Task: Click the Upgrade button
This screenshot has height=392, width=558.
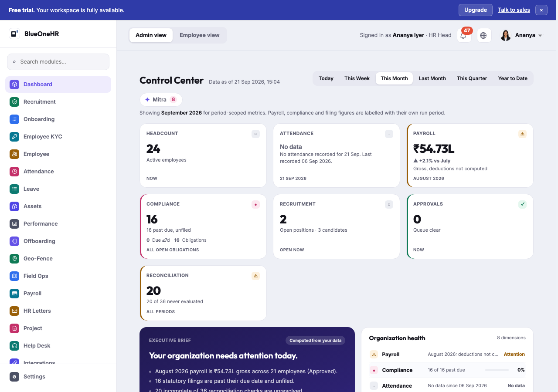Action: (x=476, y=10)
